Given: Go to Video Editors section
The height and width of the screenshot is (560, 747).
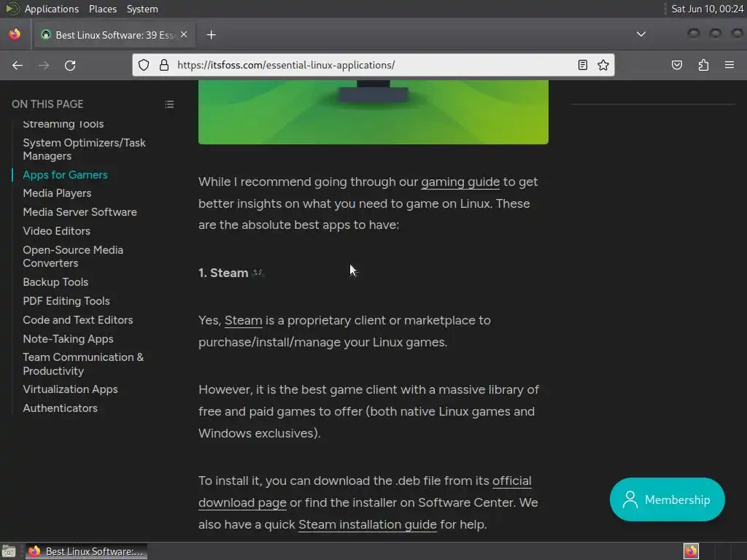Looking at the screenshot, I should pos(57,231).
